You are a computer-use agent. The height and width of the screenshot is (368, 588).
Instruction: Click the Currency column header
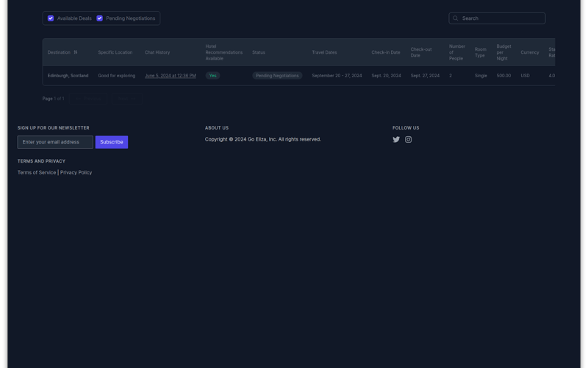[x=529, y=52]
